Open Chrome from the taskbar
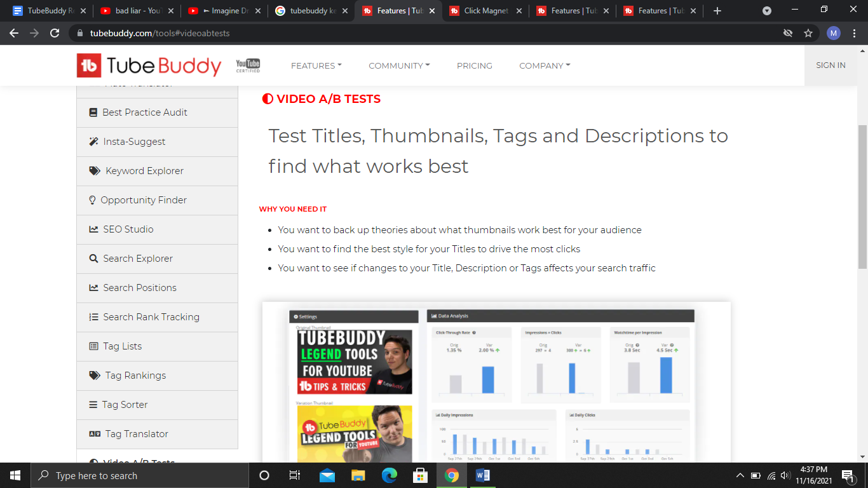 [452, 475]
